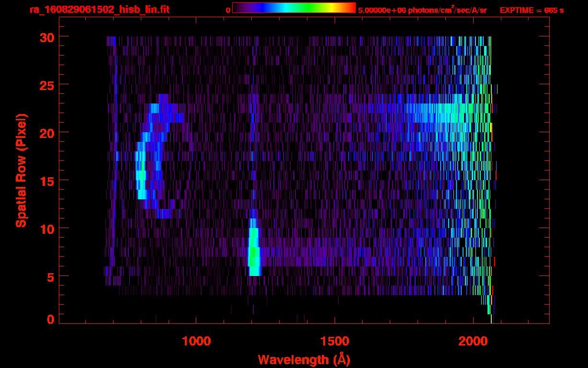Viewport: 588px width, 368px height.
Task: Click the Spatial Row (Pixel) axis label
Action: tap(21, 170)
